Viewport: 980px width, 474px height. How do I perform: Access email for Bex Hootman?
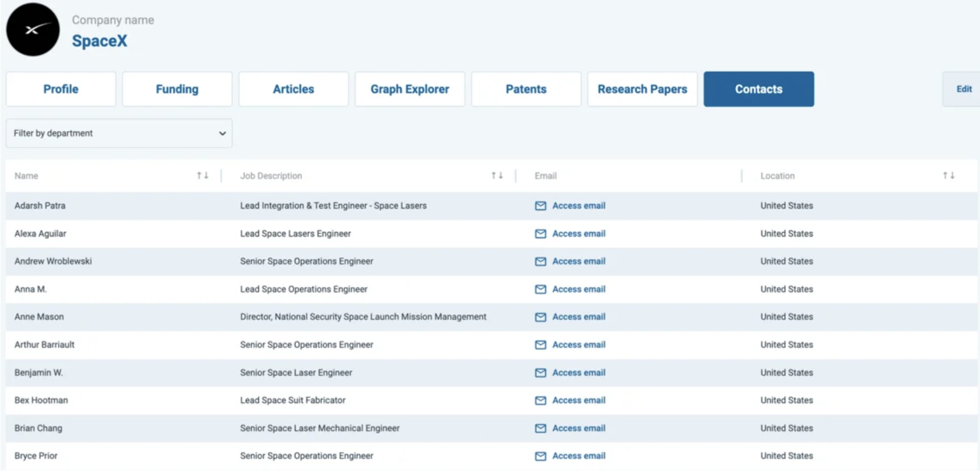pyautogui.click(x=579, y=400)
